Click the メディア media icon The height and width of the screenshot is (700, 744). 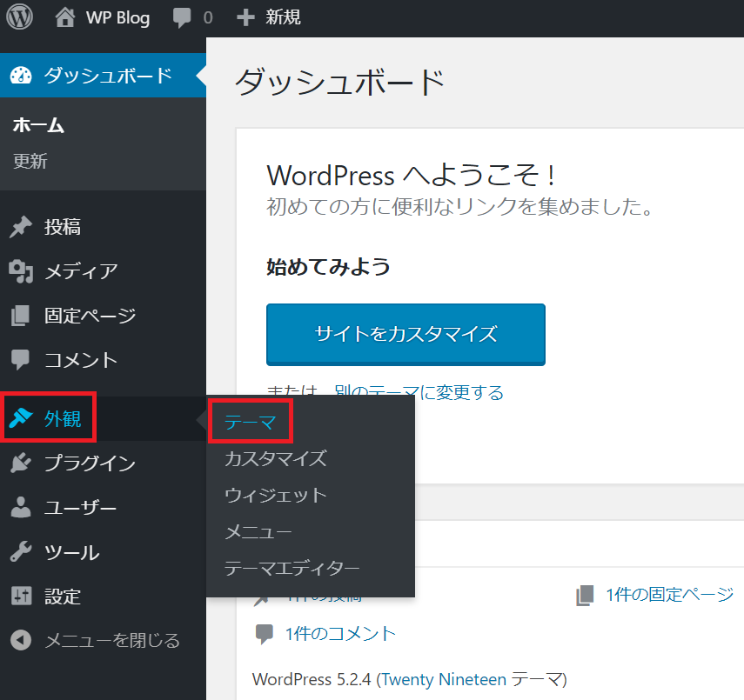21,272
